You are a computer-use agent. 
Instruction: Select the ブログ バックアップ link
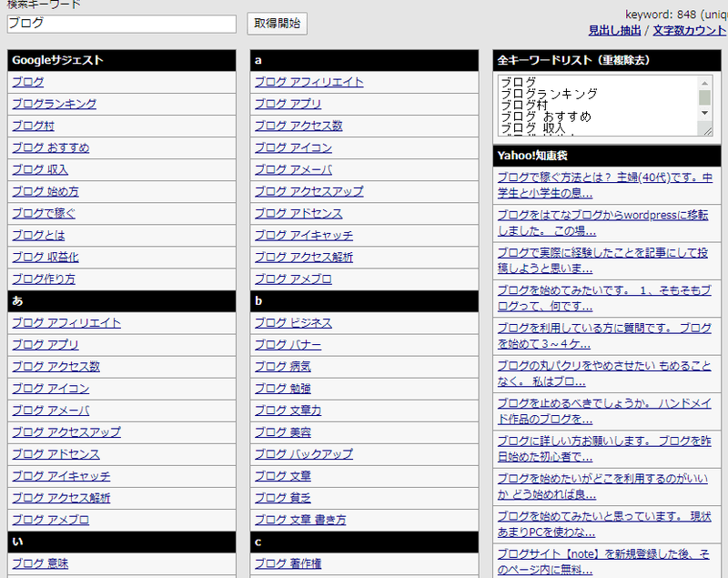pyautogui.click(x=304, y=454)
